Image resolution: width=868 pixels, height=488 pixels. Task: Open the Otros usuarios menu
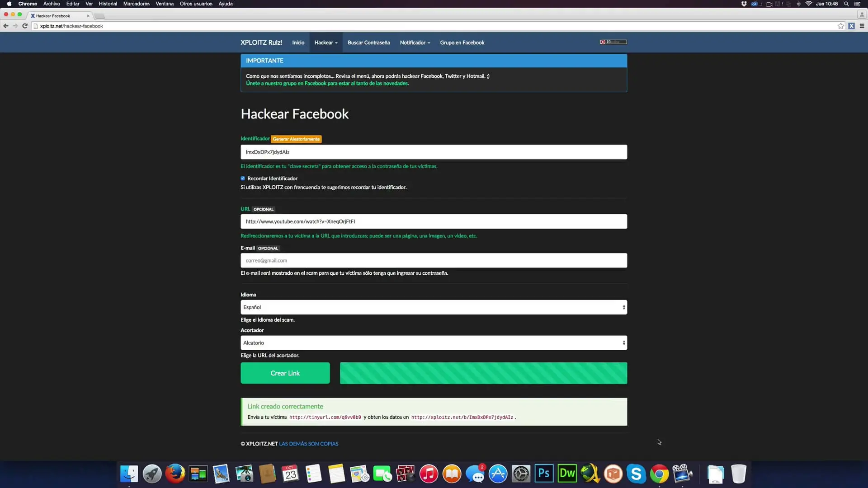[x=196, y=4]
